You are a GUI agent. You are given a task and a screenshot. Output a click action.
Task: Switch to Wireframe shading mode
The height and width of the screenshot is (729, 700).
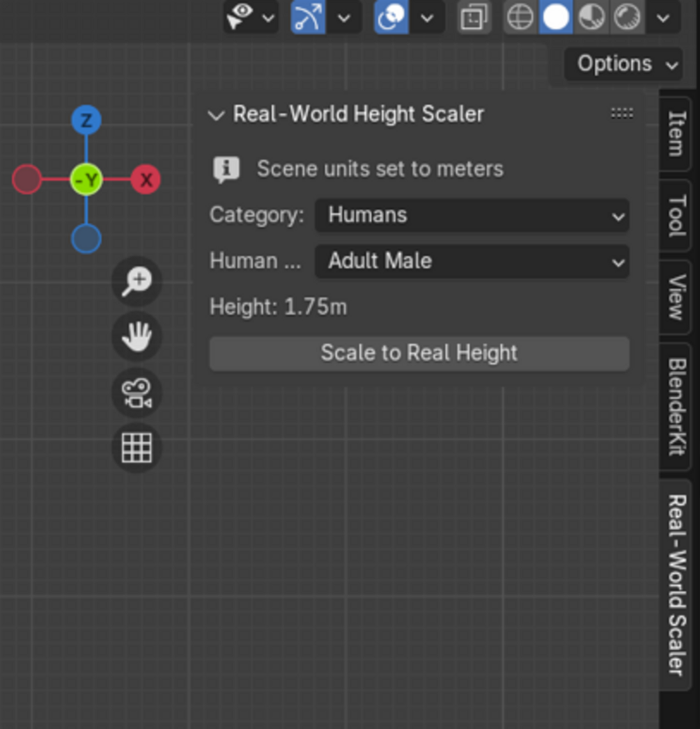(520, 17)
